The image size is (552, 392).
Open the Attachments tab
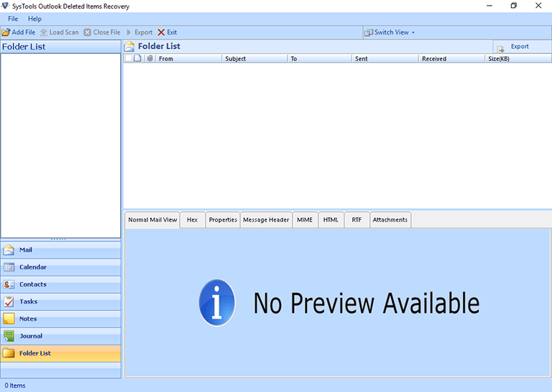tap(390, 220)
